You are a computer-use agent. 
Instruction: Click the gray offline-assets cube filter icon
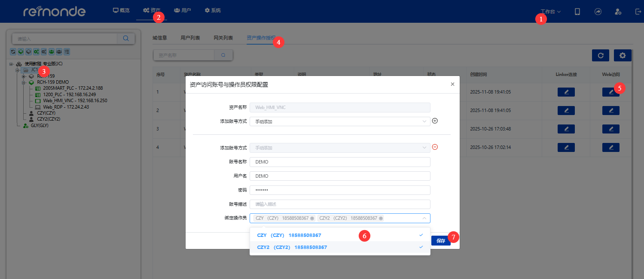[x=28, y=52]
